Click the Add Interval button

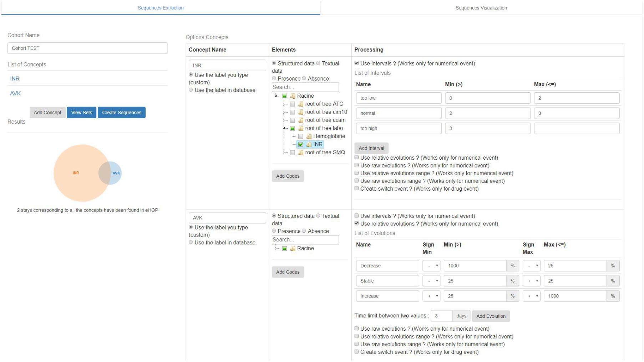[371, 148]
